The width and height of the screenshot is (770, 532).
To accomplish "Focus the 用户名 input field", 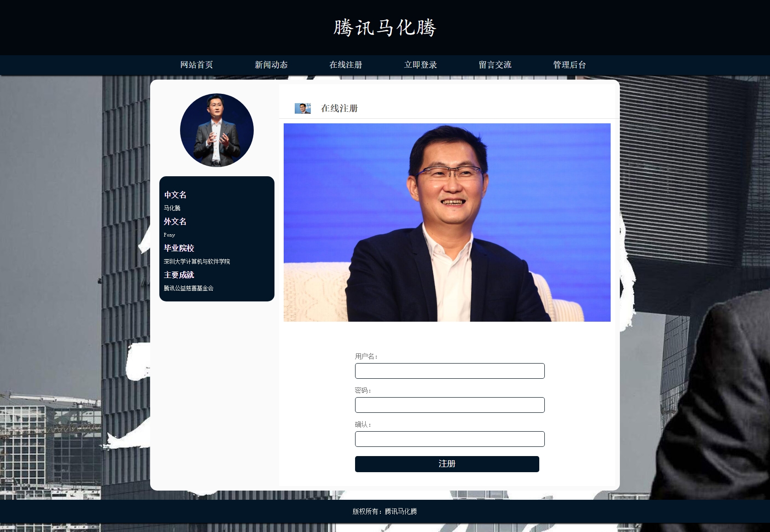I will click(450, 371).
